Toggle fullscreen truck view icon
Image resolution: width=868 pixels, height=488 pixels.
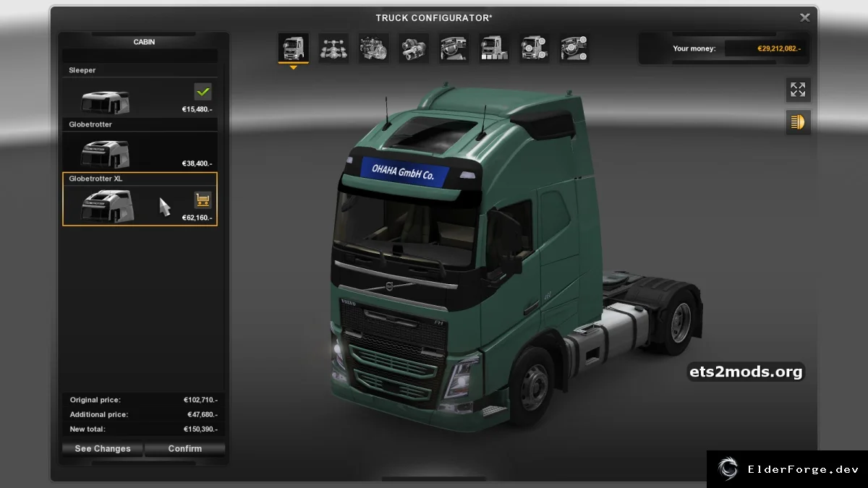pos(798,90)
